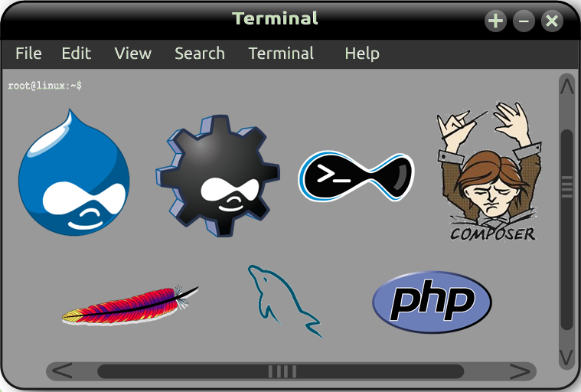Click the horizontal scrollbar left arrow
The height and width of the screenshot is (392, 581).
[62, 371]
